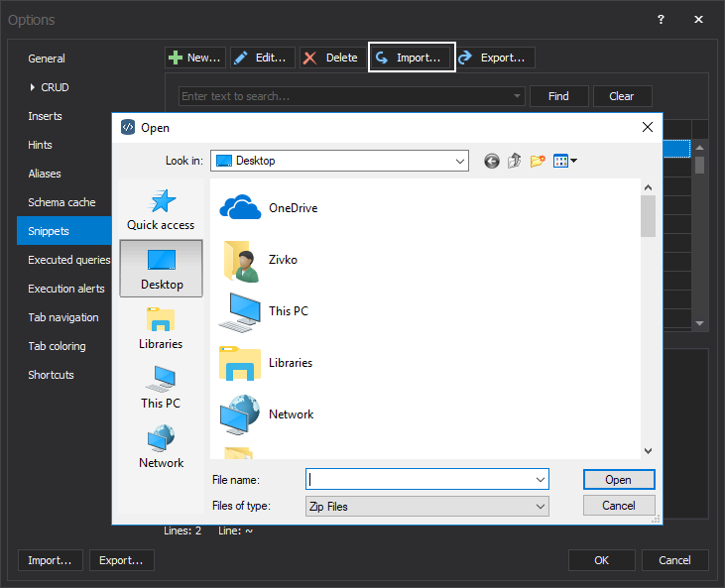Create a new folder in the dialog
This screenshot has height=588, width=725.
(538, 161)
